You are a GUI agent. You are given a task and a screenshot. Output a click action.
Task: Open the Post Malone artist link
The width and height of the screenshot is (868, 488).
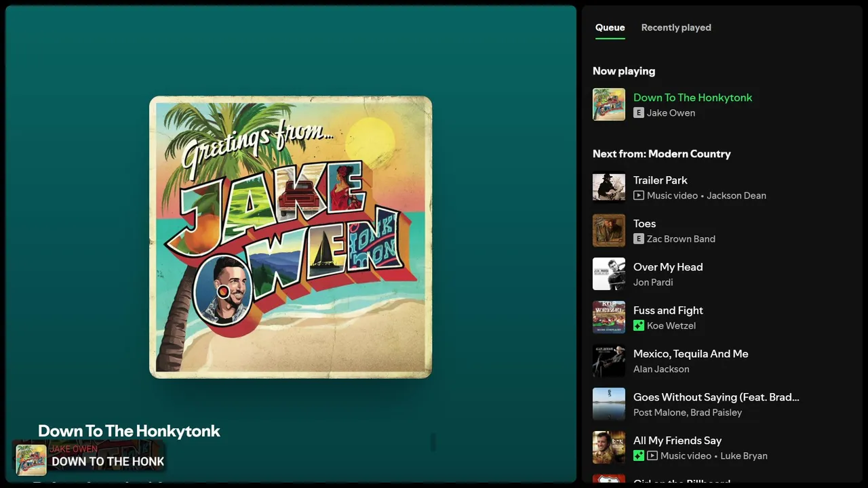659,413
